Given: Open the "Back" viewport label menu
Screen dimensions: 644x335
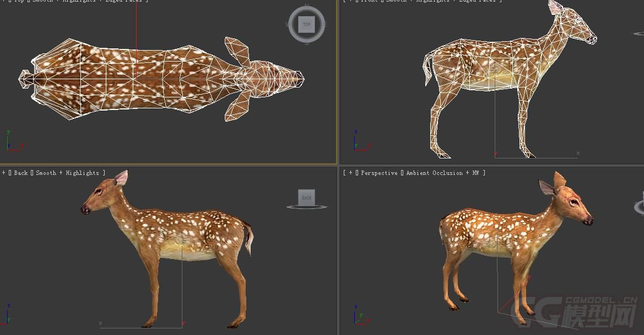Looking at the screenshot, I should (21, 173).
